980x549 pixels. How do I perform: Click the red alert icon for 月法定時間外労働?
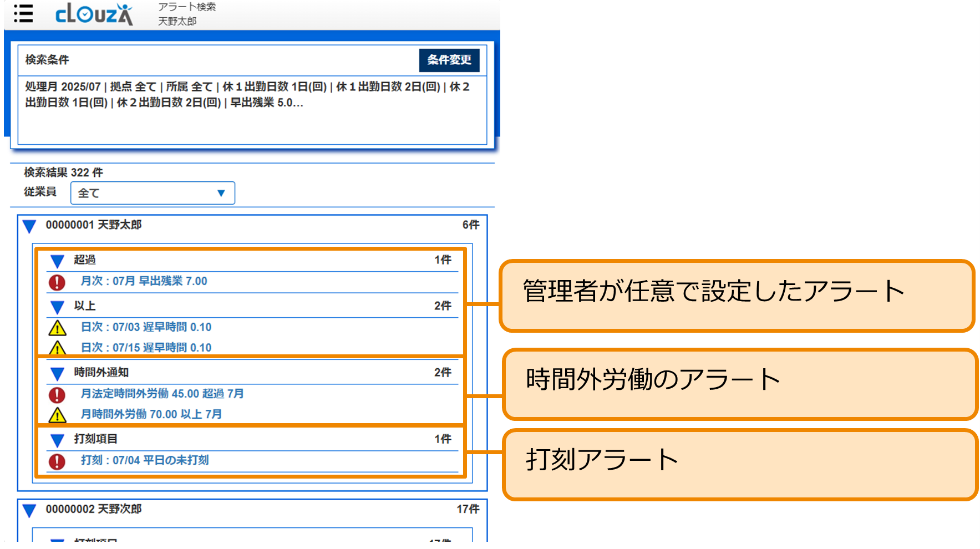tap(56, 394)
